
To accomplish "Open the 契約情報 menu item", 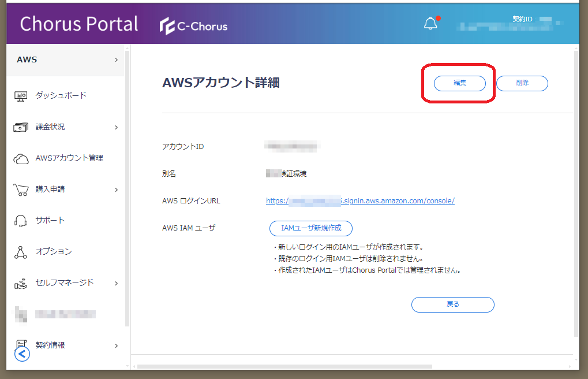I will [50, 345].
